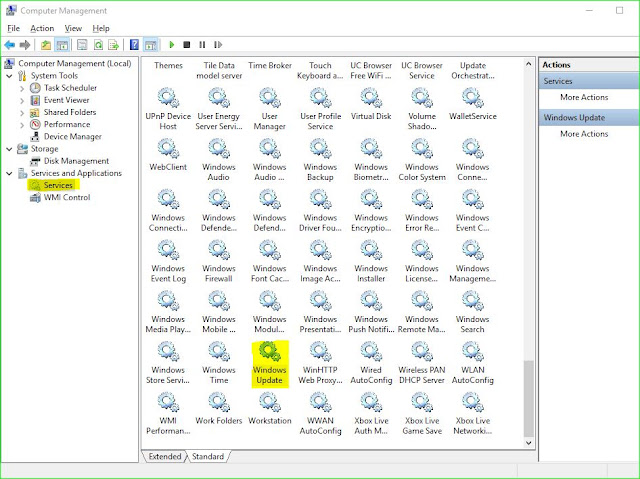
Task: Click the scroll down arrow of services list
Action: click(x=529, y=443)
